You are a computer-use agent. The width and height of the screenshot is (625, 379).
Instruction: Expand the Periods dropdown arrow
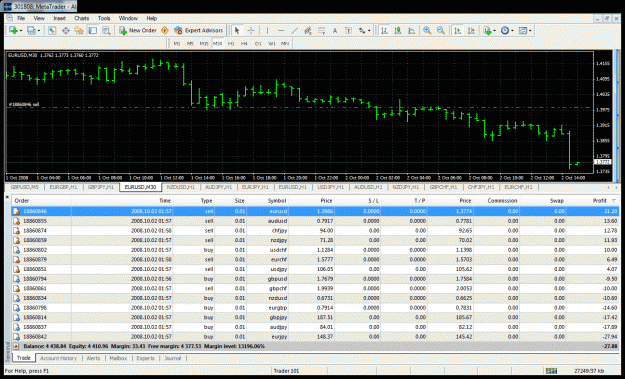pos(512,31)
